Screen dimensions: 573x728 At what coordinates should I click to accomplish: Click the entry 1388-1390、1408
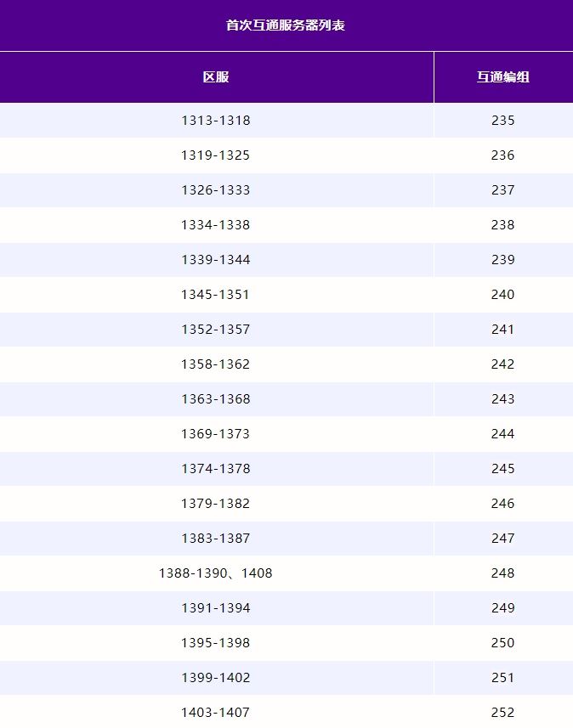(x=216, y=573)
